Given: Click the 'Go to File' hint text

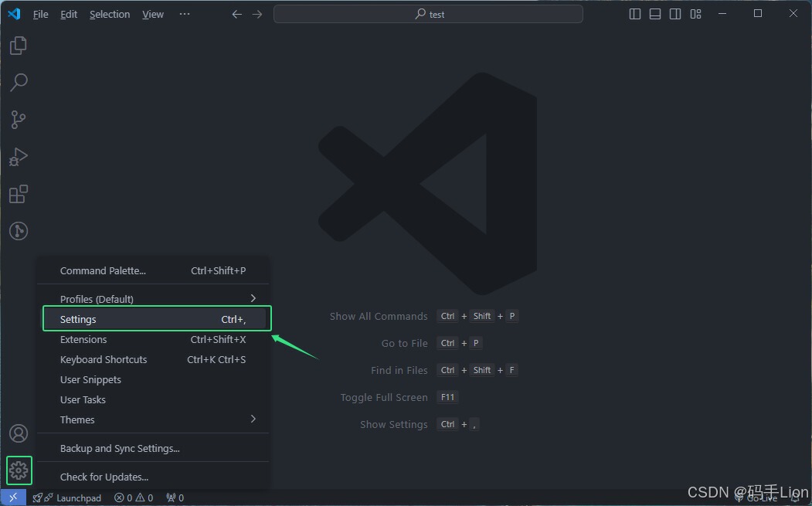Looking at the screenshot, I should (404, 343).
